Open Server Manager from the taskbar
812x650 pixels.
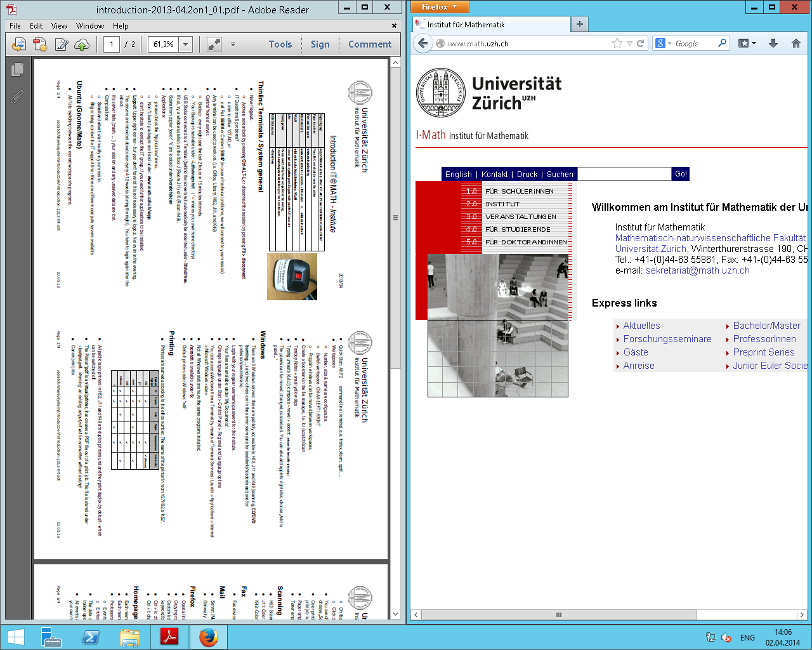(51, 637)
